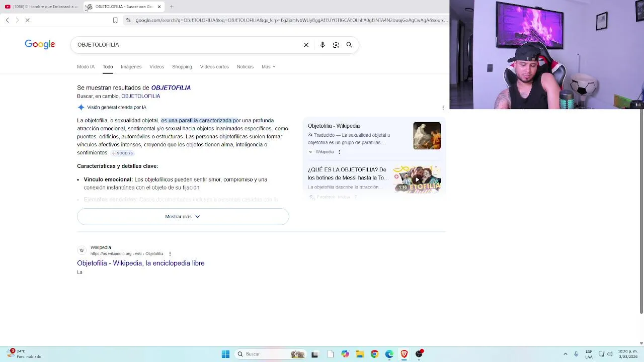The image size is (644, 362).
Task: Open Task View on taskbar
Action: click(x=314, y=354)
